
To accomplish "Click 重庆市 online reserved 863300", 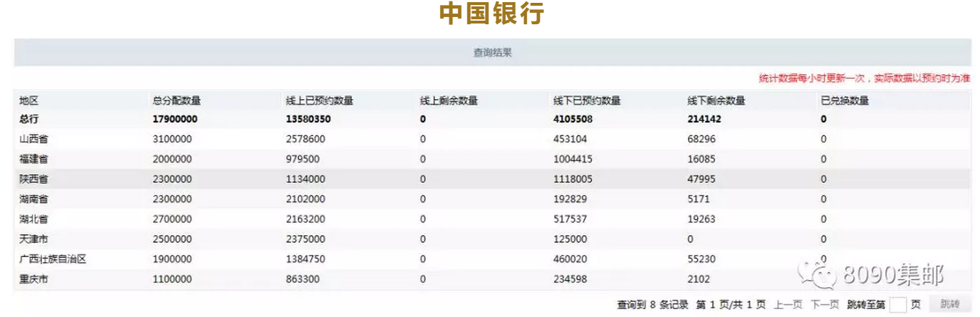I will click(x=303, y=279).
